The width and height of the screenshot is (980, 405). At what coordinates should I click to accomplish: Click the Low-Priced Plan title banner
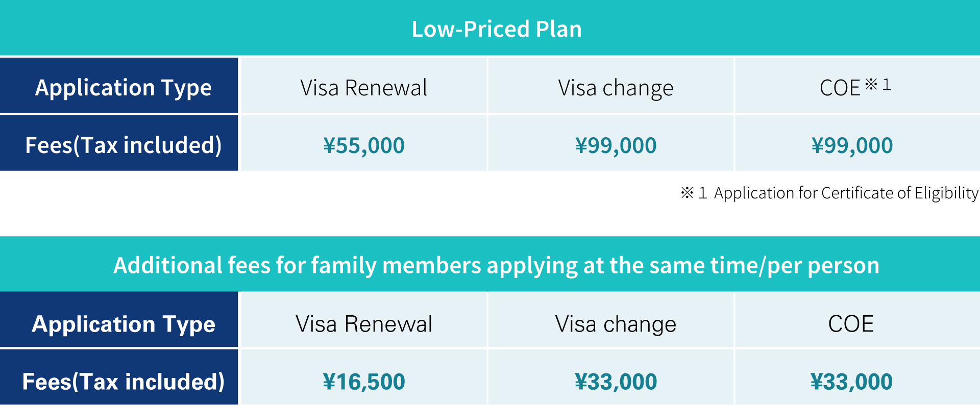tap(496, 29)
